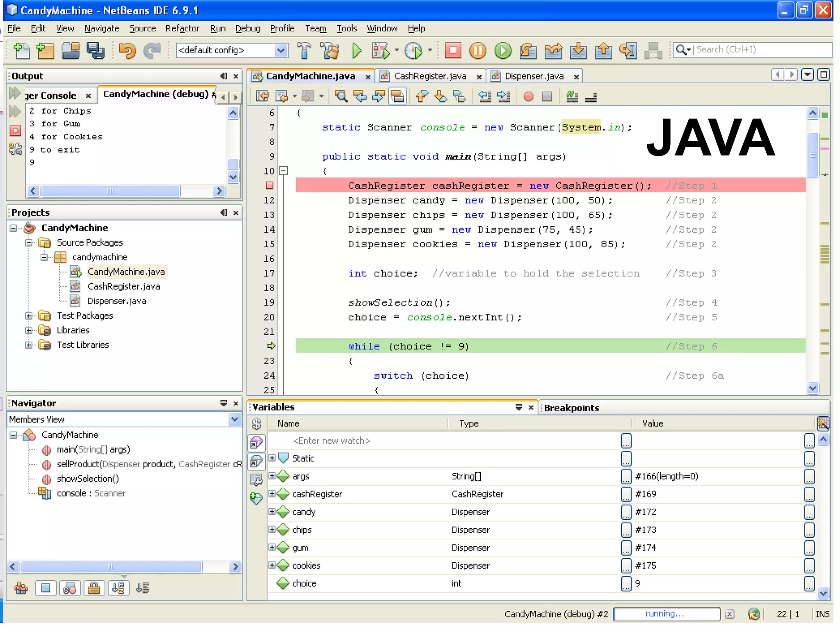Toggle sort by name in Navigator
The image size is (840, 630).
click(118, 589)
